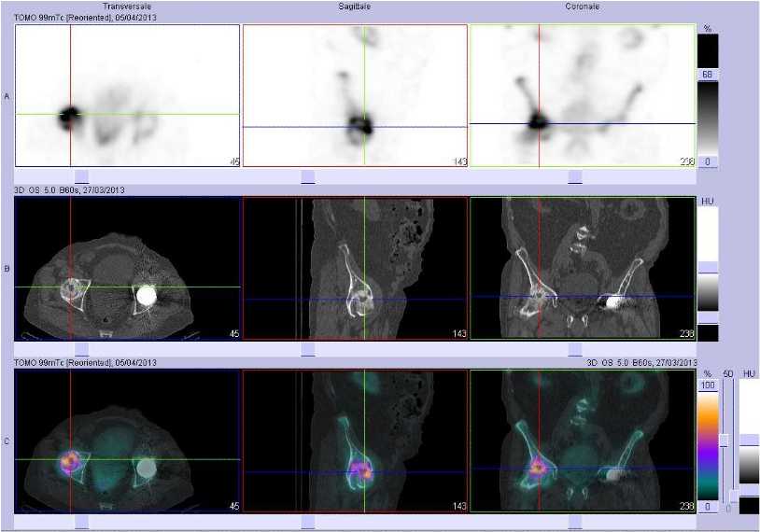
Task: Click slice scrollbar thumb under sagittal fused view
Action: click(x=308, y=522)
